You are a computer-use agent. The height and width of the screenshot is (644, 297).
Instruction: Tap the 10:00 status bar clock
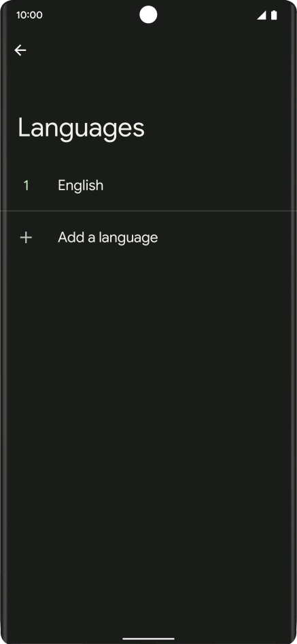point(29,15)
